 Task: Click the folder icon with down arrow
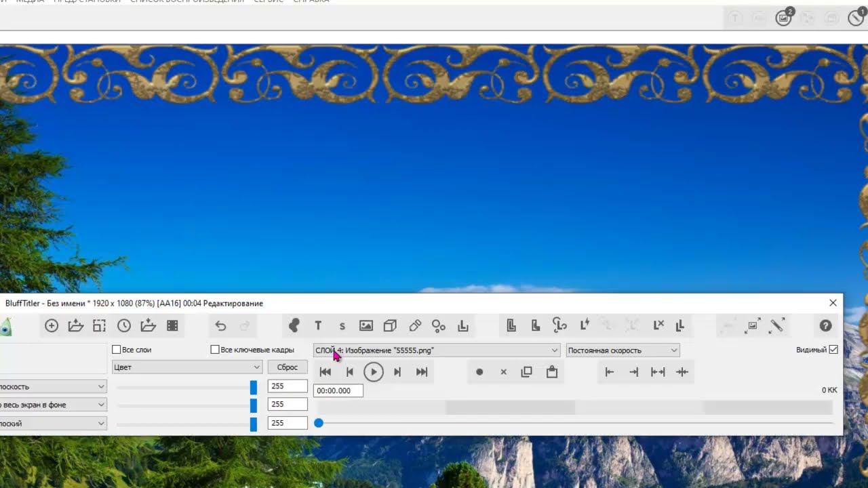pyautogui.click(x=148, y=326)
